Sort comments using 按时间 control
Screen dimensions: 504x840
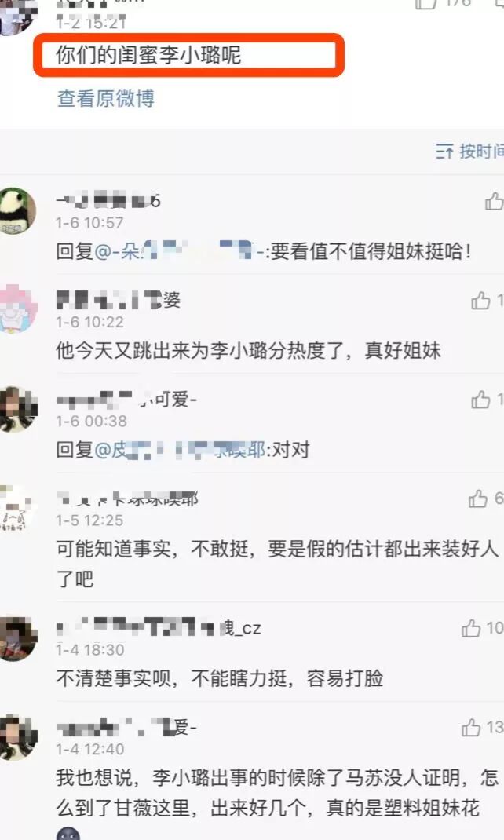pyautogui.click(x=469, y=152)
